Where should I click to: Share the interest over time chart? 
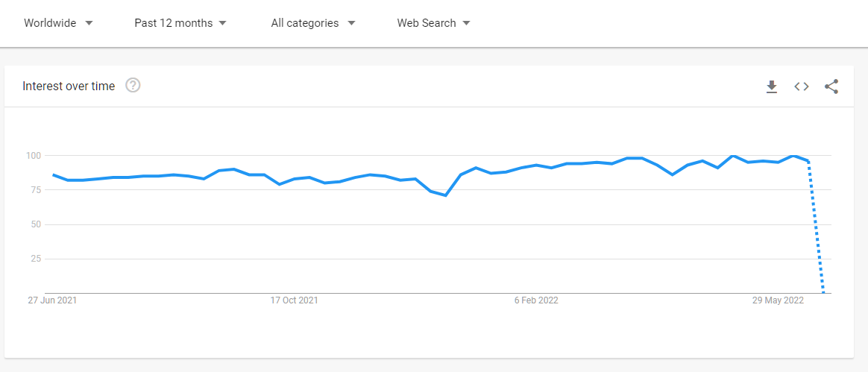coord(831,86)
